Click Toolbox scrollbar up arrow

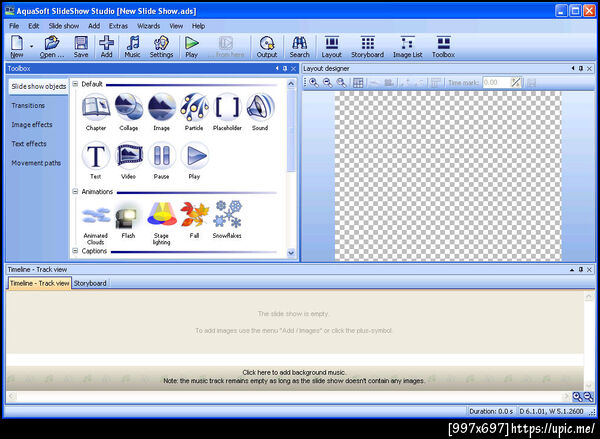(291, 84)
